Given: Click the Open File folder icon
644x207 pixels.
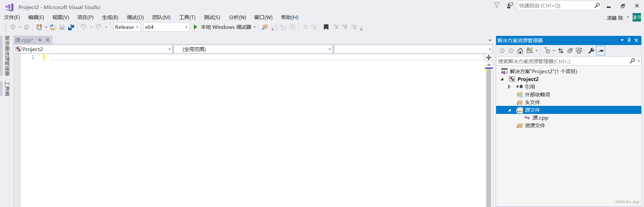Looking at the screenshot, I should [53, 27].
